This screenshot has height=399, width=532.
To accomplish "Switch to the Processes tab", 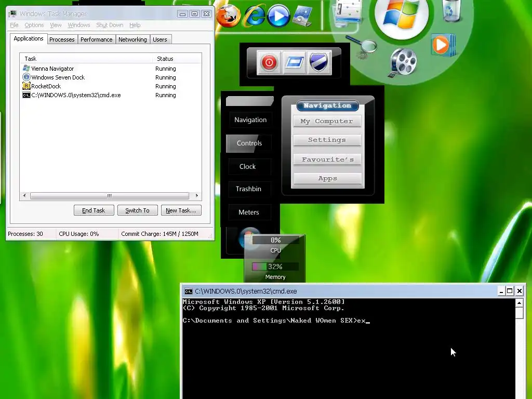I will 62,39.
